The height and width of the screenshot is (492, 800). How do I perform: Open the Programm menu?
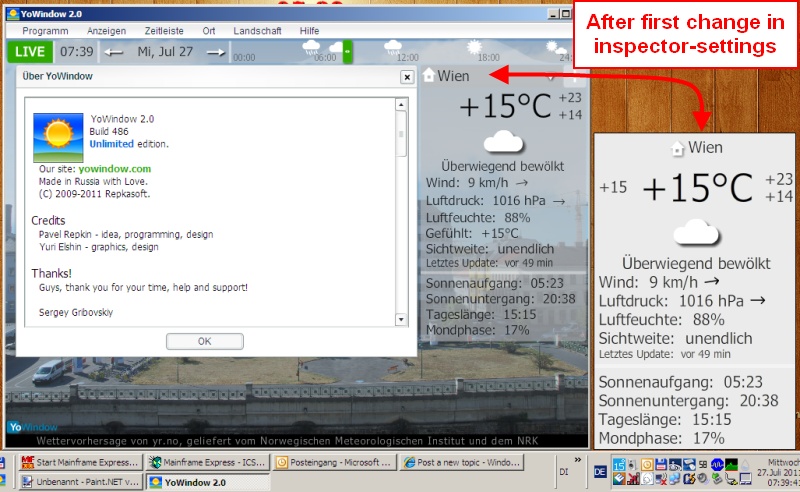coord(45,31)
